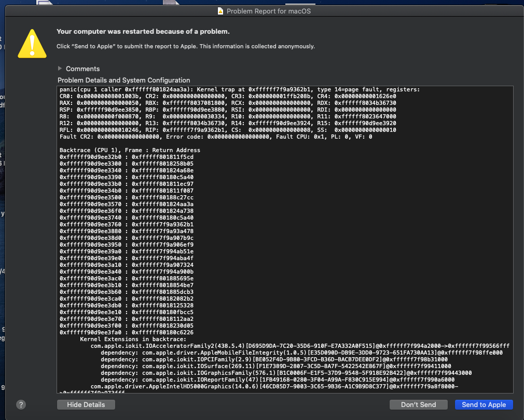Click the 'Send to Apple' instruction sentence
This screenshot has width=524, height=420.
[x=186, y=46]
